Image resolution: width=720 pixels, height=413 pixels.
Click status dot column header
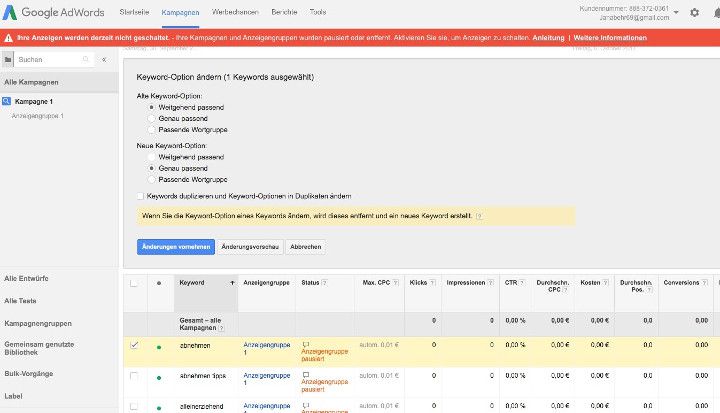159,283
